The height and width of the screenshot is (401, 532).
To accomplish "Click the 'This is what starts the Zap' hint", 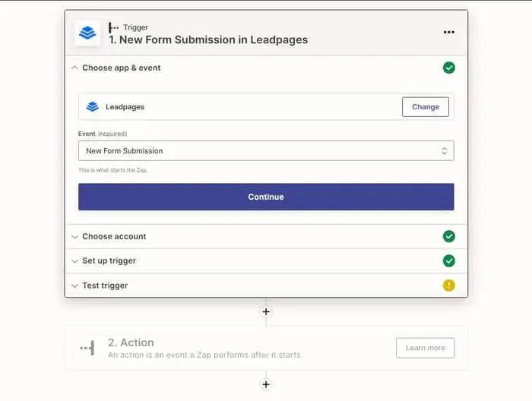I will [x=113, y=170].
